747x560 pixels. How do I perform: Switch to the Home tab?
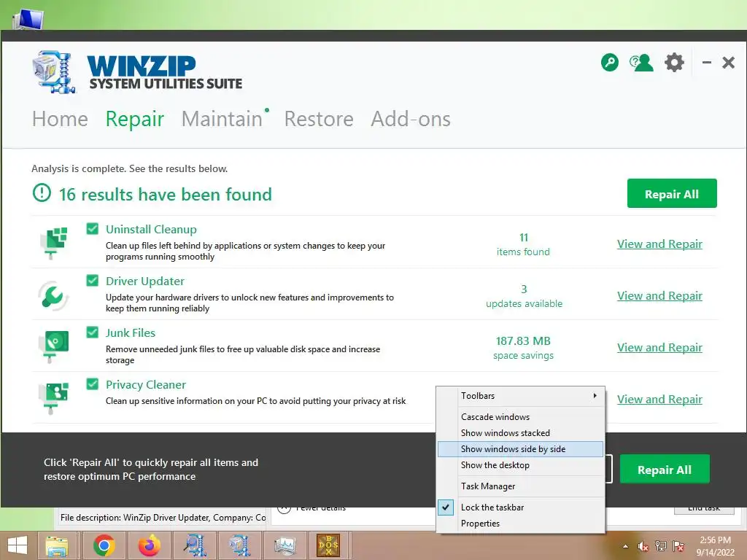click(60, 119)
